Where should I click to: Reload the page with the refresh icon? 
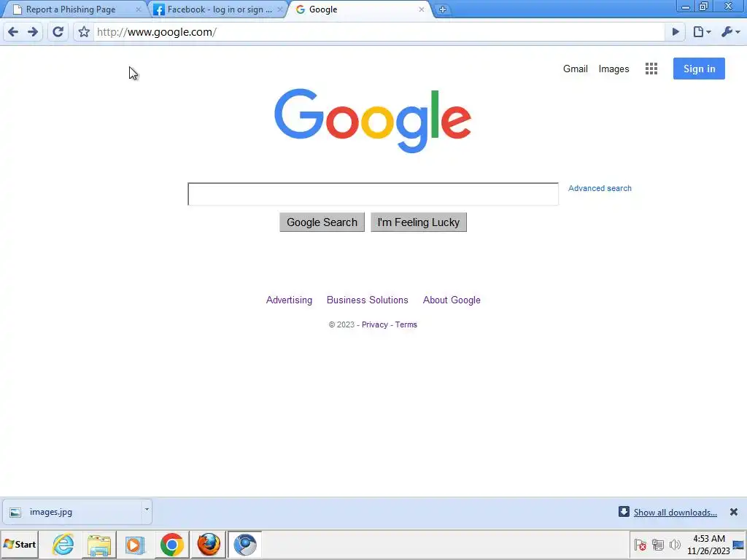click(x=58, y=32)
